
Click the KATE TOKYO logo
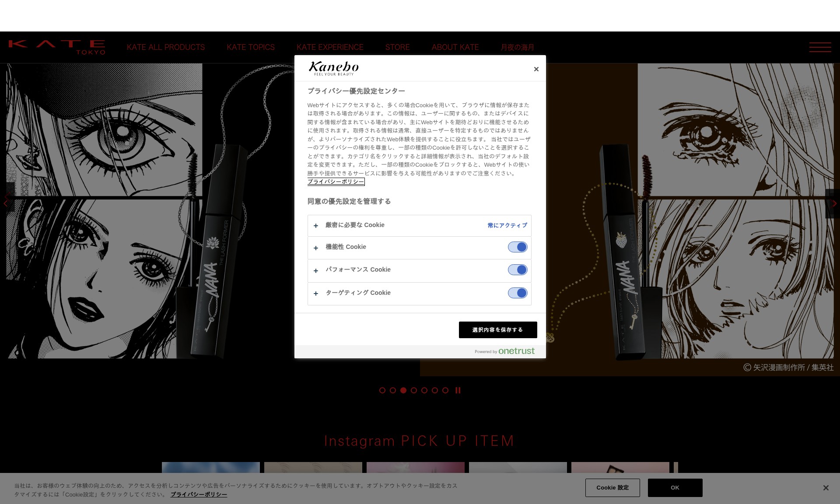coord(57,47)
